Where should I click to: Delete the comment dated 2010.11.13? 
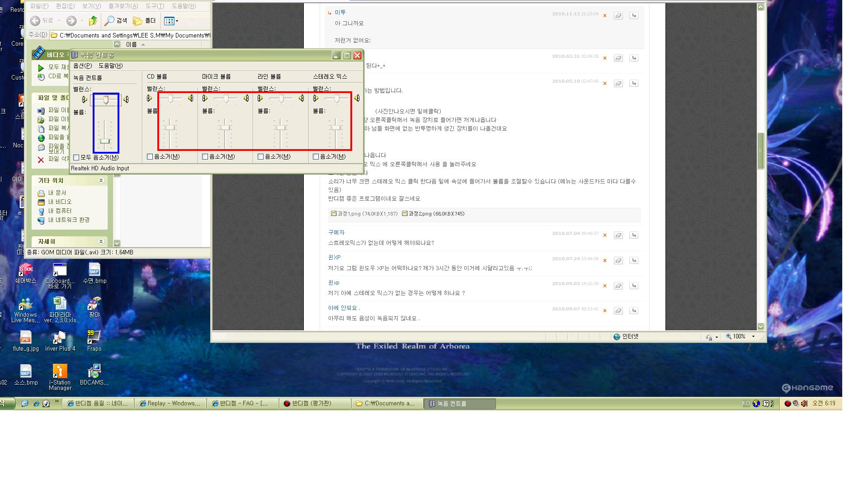pyautogui.click(x=605, y=16)
